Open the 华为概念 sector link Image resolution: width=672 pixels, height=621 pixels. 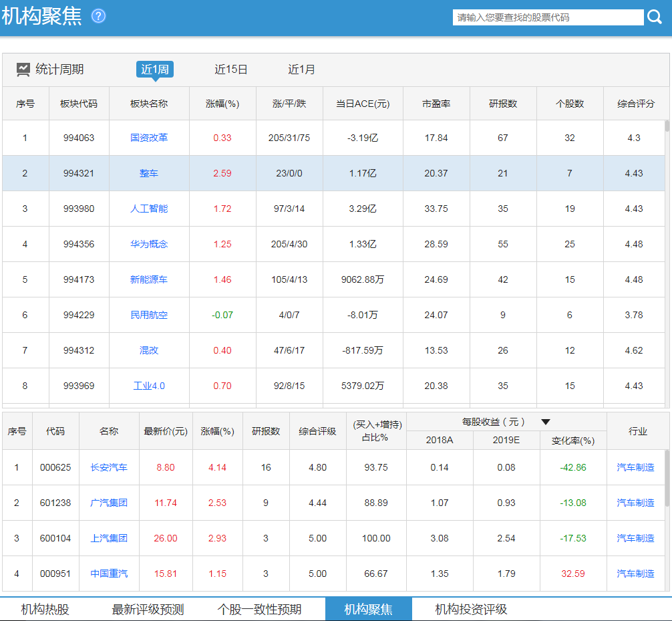pyautogui.click(x=149, y=244)
